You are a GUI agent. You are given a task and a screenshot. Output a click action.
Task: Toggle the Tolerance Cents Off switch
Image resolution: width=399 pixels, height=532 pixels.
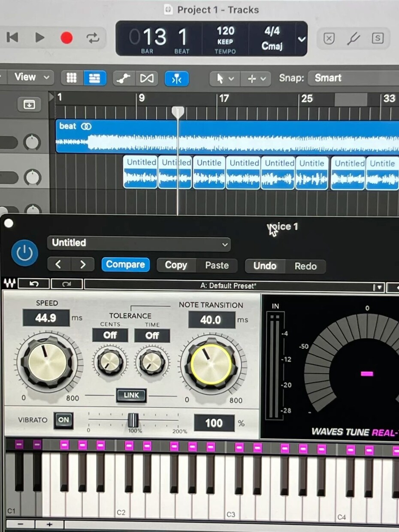110,336
